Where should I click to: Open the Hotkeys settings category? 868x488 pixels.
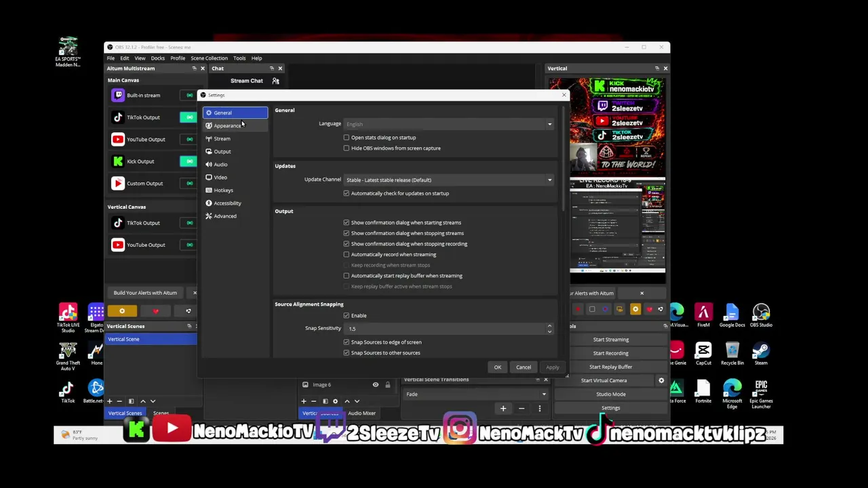[235, 190]
